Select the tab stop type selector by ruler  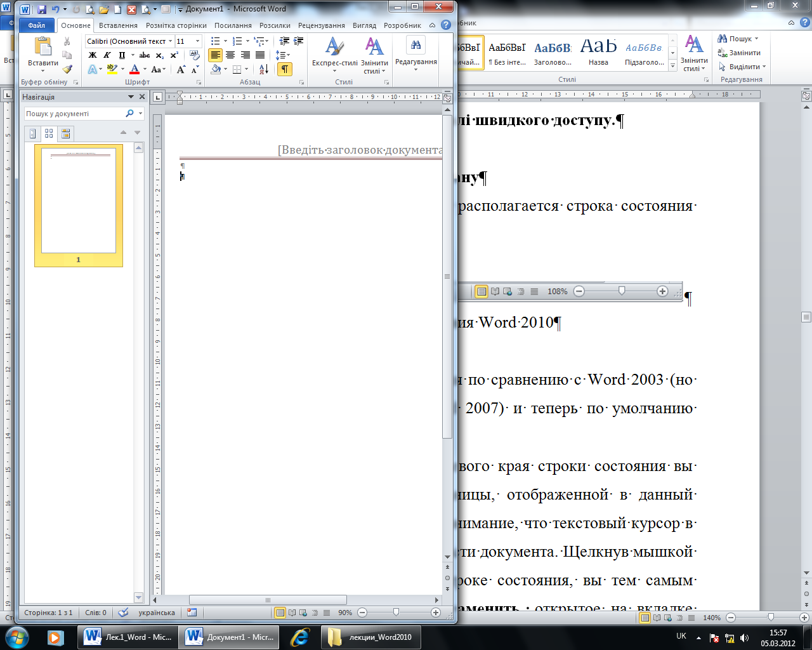point(158,97)
